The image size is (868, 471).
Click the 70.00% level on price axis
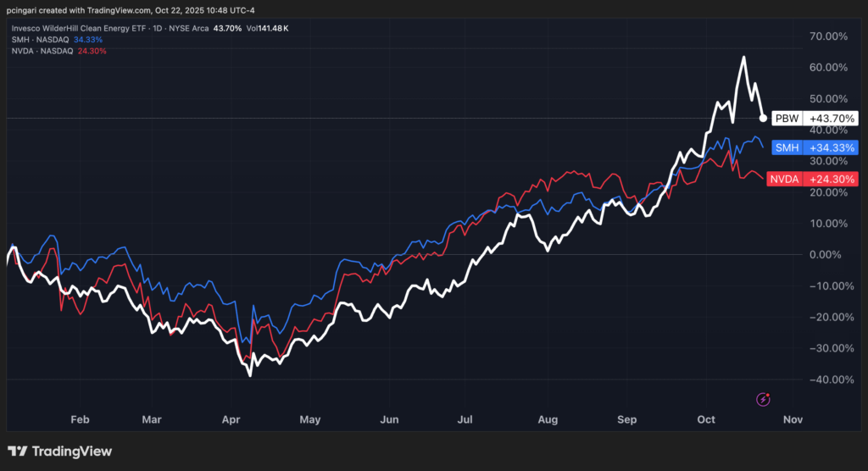coord(828,36)
